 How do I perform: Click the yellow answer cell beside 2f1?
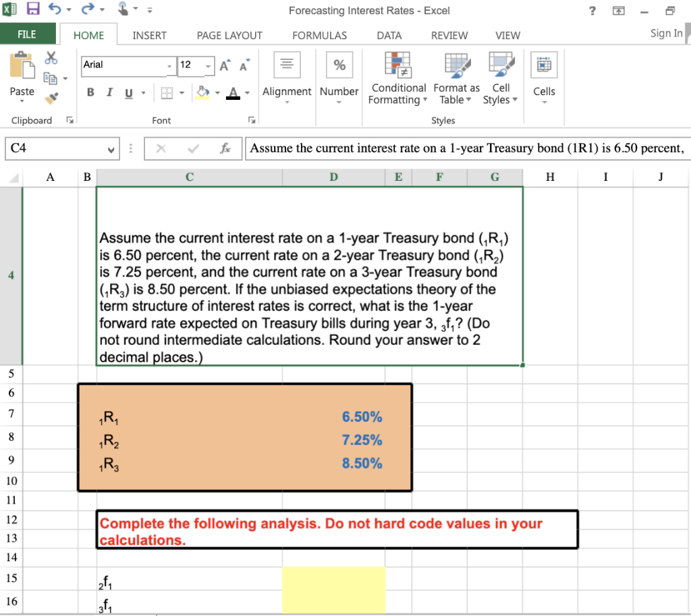click(x=333, y=578)
